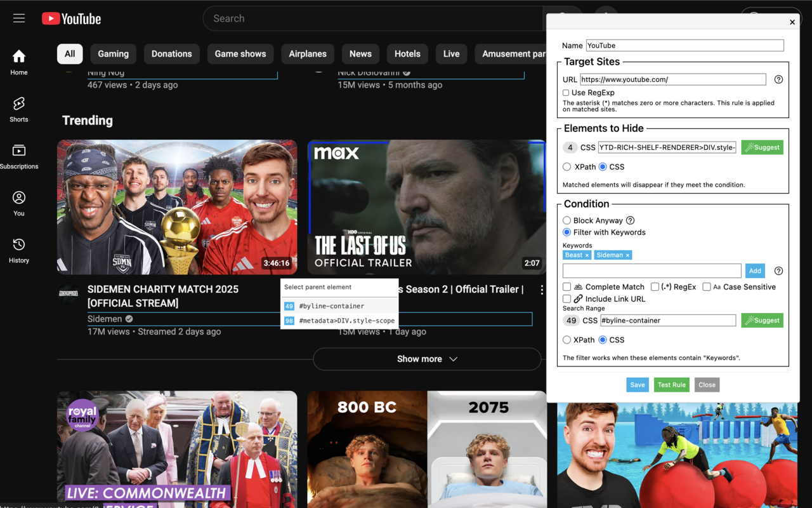Image resolution: width=812 pixels, height=508 pixels.
Task: Expand the Trending shelf with Show more
Action: [427, 359]
